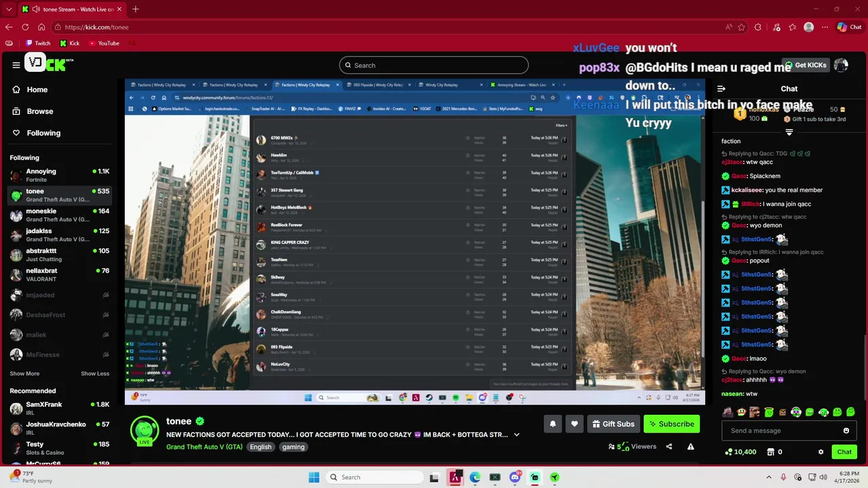The height and width of the screenshot is (488, 868).
Task: Click the Windows taskbar Search box
Action: (373, 477)
